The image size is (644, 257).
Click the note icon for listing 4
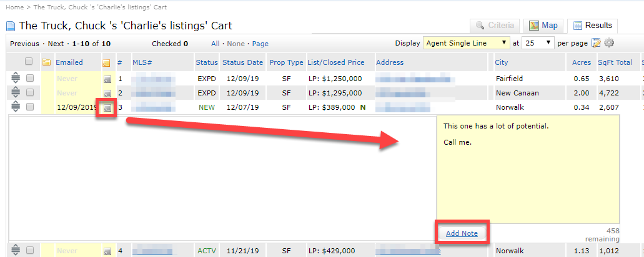click(107, 251)
